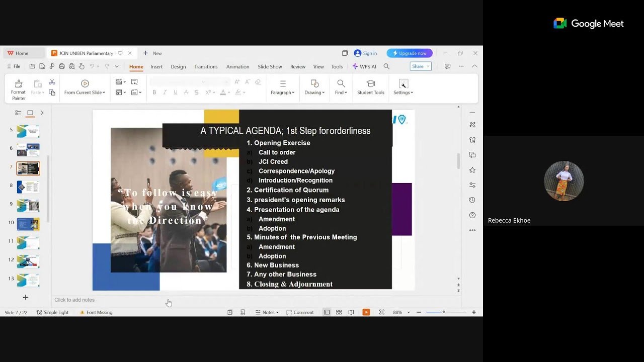Toggle the outline view icon above thumbnails

(x=18, y=113)
